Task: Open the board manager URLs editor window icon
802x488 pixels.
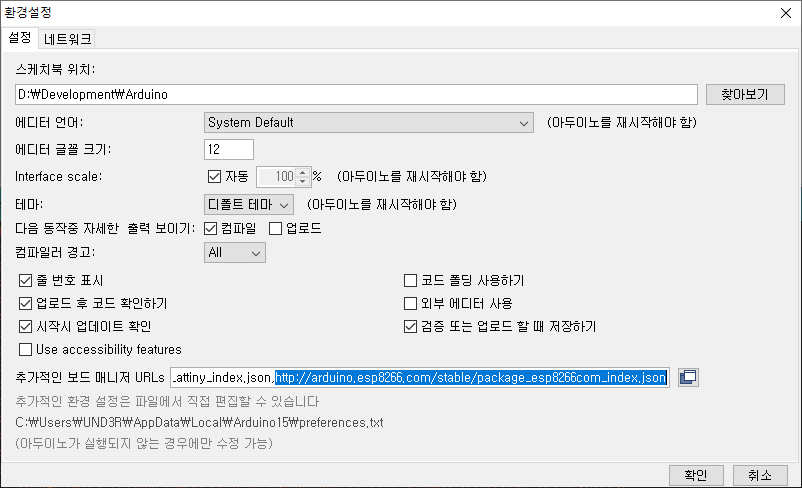Action: coord(688,378)
